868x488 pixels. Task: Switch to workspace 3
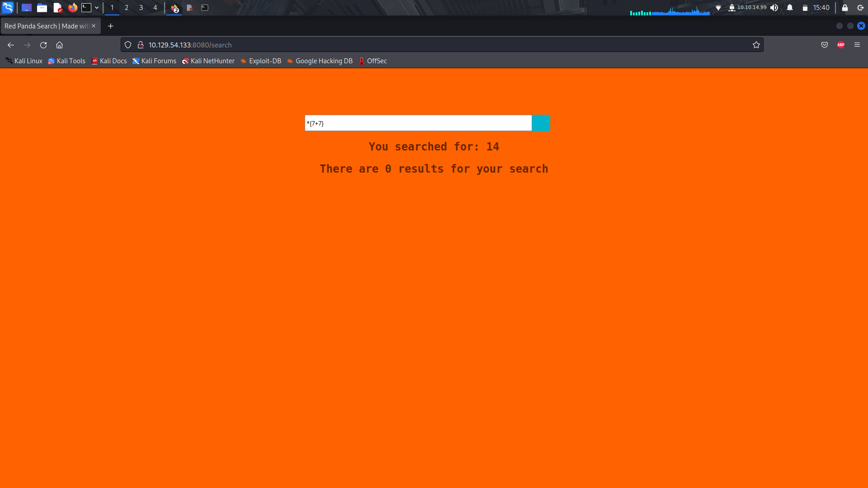click(x=141, y=8)
